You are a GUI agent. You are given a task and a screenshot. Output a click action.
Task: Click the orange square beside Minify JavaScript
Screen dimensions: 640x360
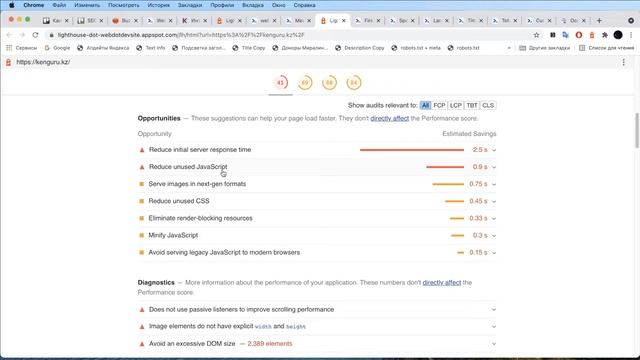[142, 236]
